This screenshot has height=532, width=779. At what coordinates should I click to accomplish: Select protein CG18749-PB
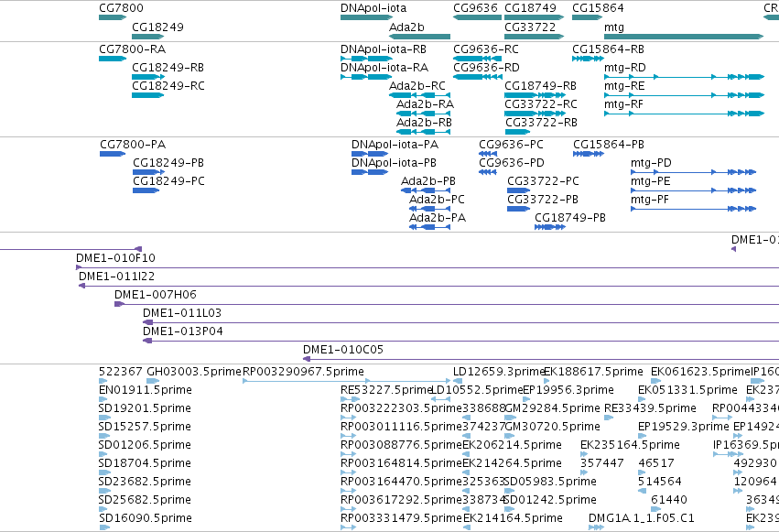[550, 227]
